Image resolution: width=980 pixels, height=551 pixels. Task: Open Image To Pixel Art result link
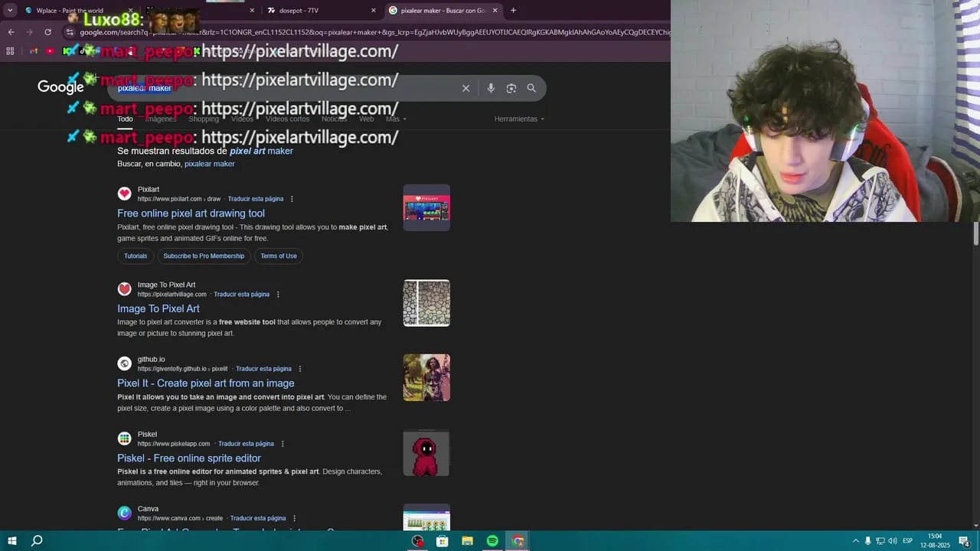click(x=158, y=308)
